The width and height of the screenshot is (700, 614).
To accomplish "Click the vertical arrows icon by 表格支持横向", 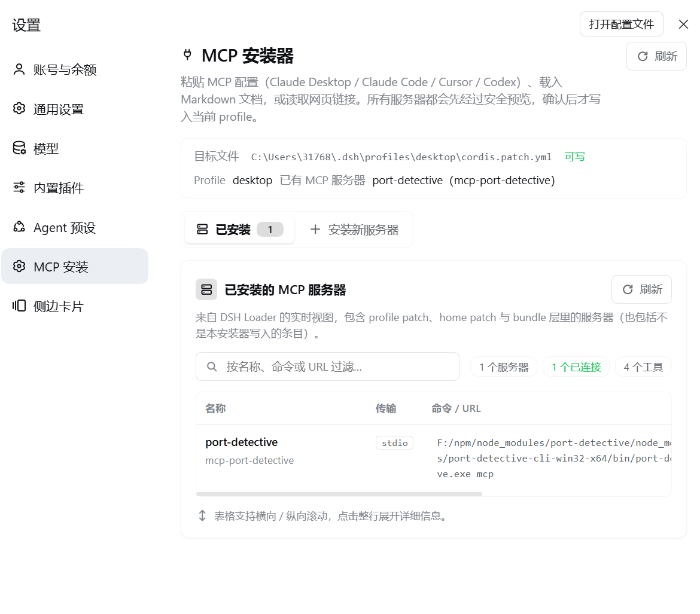I will [x=202, y=516].
